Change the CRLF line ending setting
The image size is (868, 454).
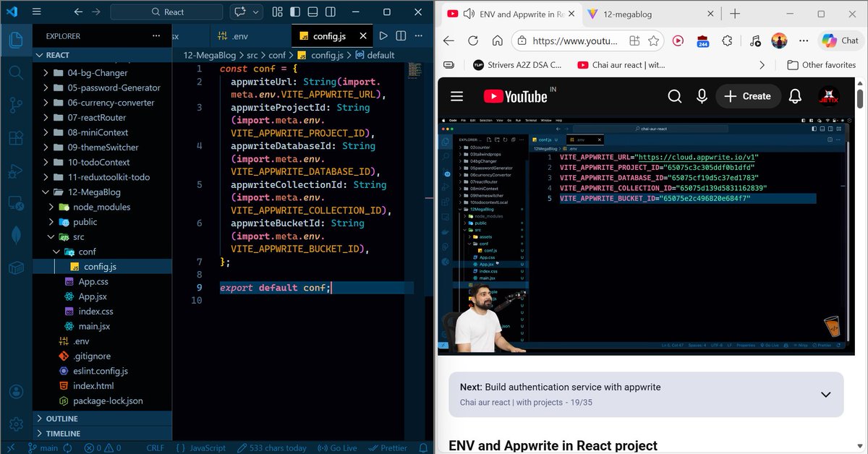(156, 447)
